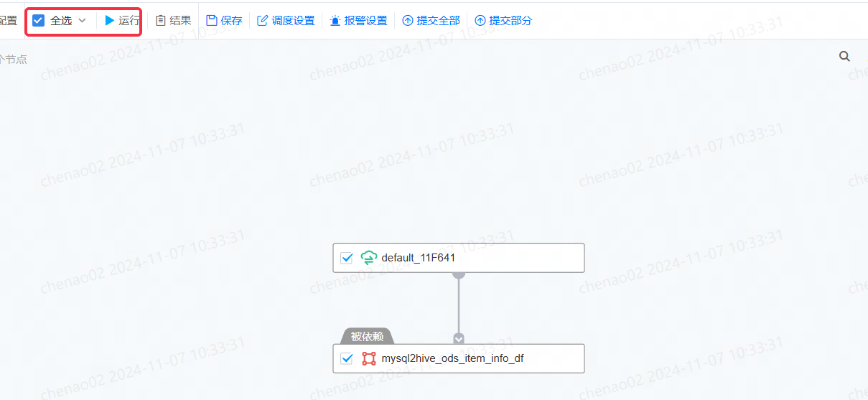The height and width of the screenshot is (400, 868).
Task: Uncheck the default_11F641 node checkbox
Action: click(x=347, y=258)
